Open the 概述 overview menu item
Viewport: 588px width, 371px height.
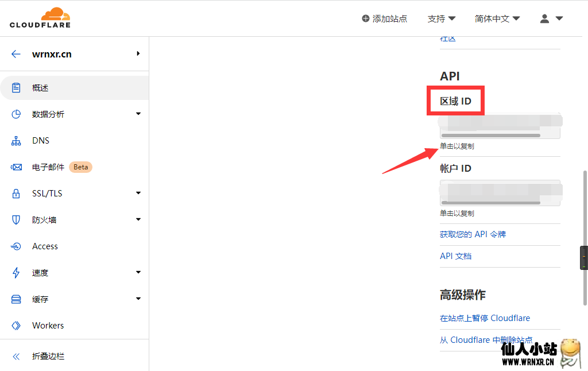pos(74,88)
